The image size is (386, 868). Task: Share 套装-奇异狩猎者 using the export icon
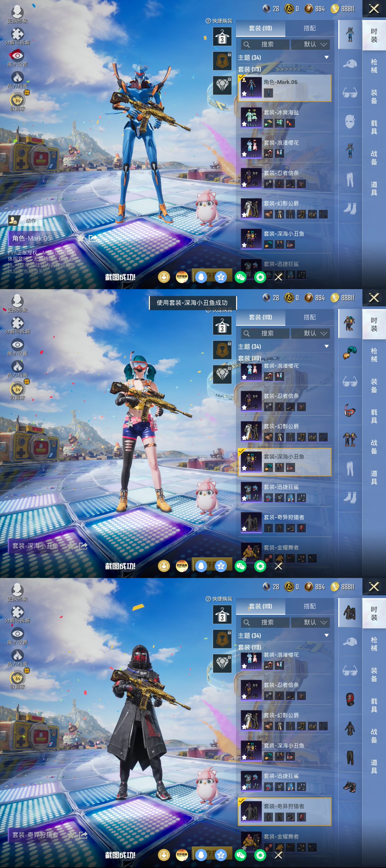pyautogui.click(x=83, y=835)
